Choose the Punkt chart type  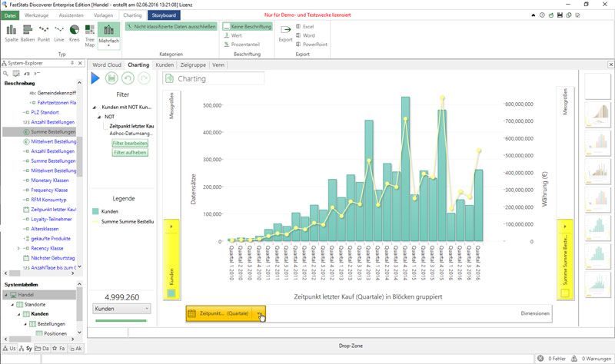tap(45, 33)
